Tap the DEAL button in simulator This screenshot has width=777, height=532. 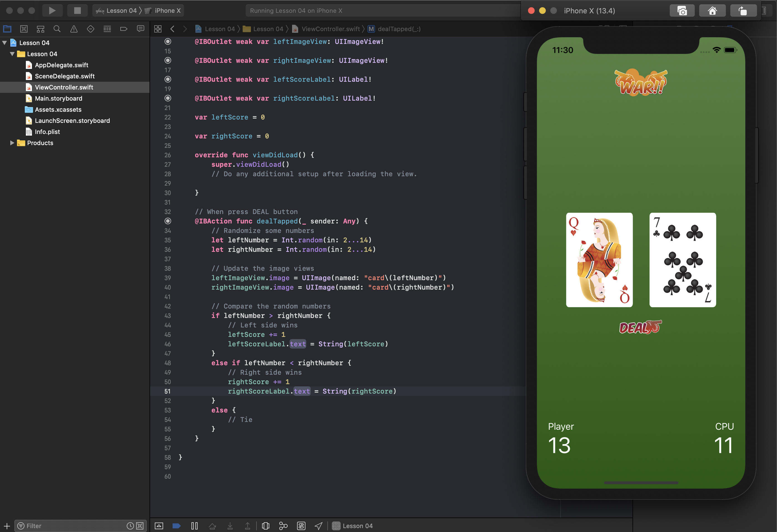(x=640, y=327)
